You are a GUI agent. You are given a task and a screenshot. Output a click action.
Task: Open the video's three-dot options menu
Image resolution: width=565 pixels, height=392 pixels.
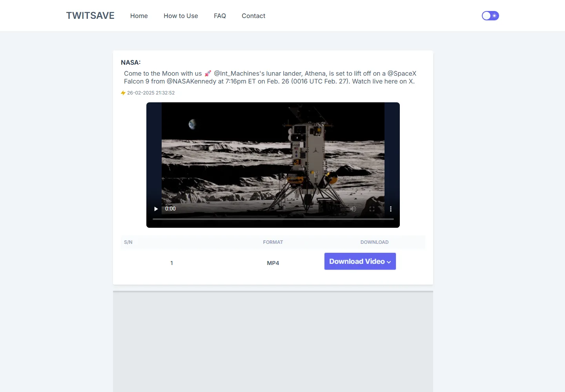391,209
